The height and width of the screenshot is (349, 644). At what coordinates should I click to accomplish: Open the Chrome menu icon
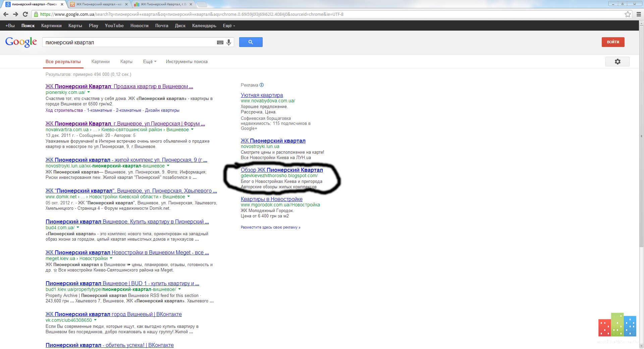pyautogui.click(x=639, y=14)
